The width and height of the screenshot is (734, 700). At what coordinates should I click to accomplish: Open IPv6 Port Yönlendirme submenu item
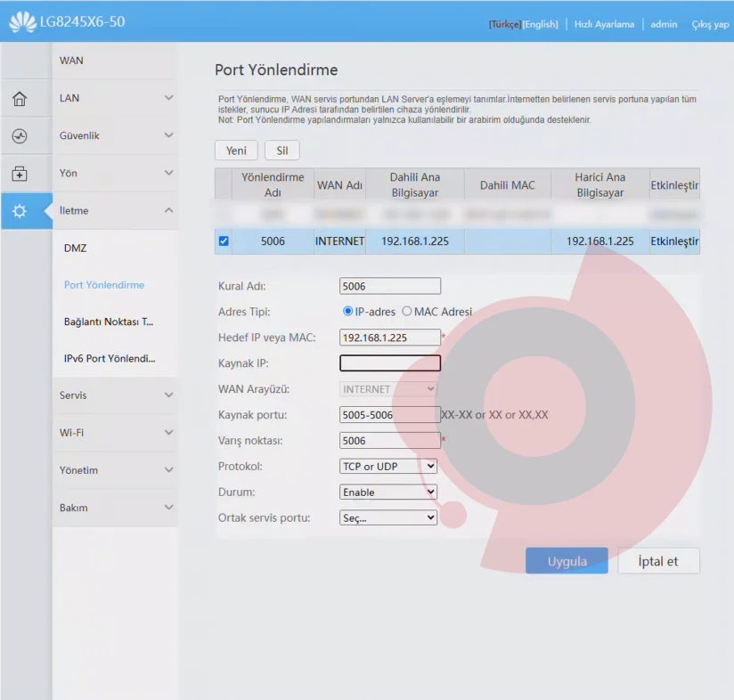(x=110, y=358)
